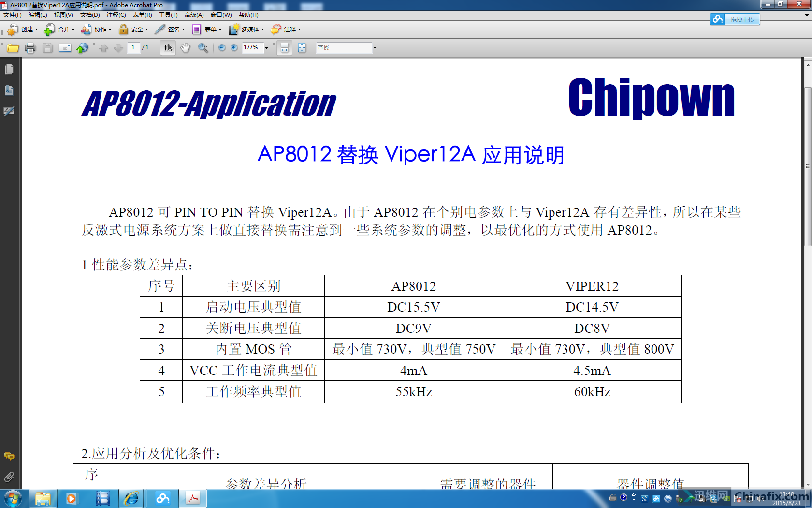
Task: Click the Email envelope icon
Action: [x=65, y=48]
